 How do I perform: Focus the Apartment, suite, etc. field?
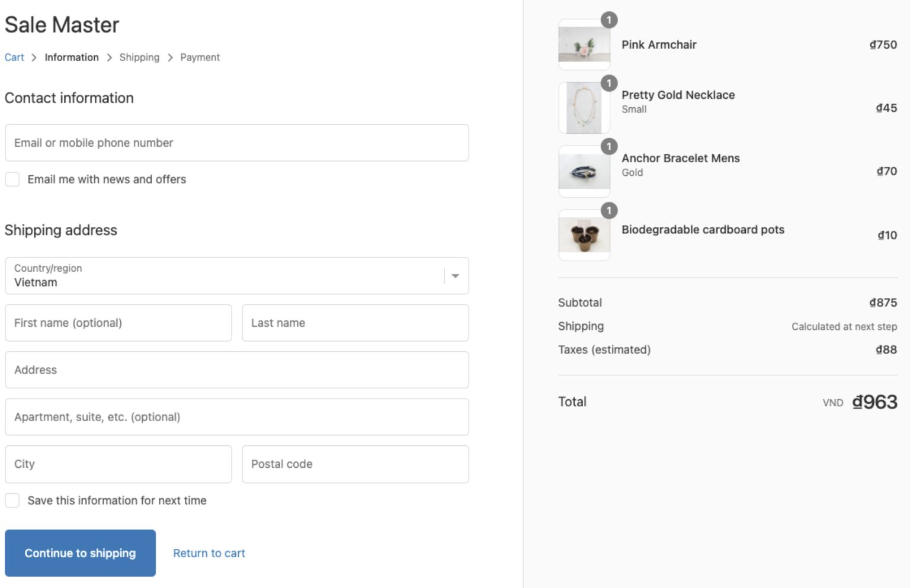point(237,417)
